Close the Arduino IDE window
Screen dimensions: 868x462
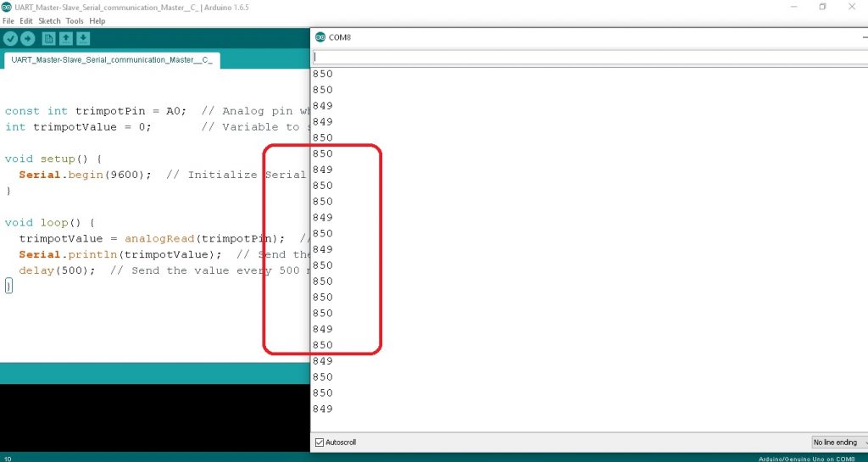click(x=852, y=7)
